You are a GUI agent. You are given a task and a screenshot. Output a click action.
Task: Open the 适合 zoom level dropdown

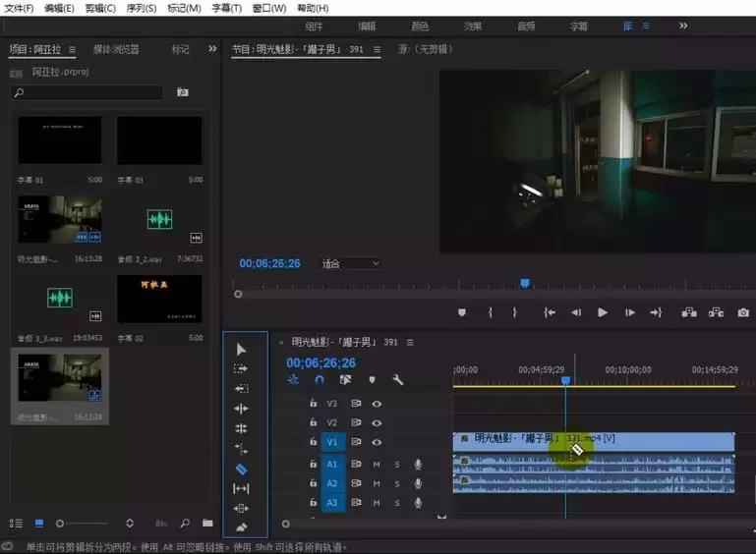pos(351,263)
